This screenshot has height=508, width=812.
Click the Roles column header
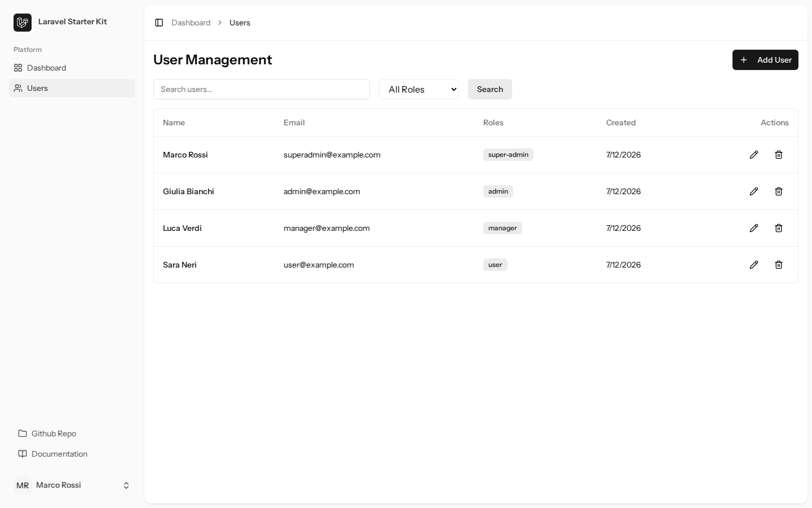click(x=493, y=122)
